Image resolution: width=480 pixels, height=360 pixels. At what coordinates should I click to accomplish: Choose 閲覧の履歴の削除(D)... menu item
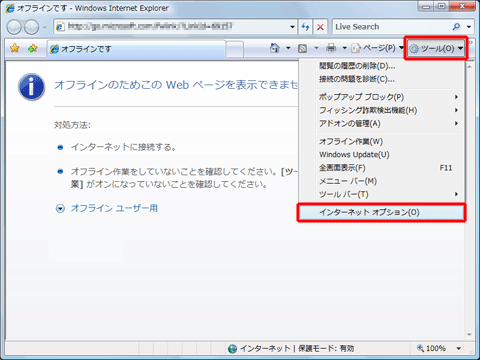tap(382, 66)
